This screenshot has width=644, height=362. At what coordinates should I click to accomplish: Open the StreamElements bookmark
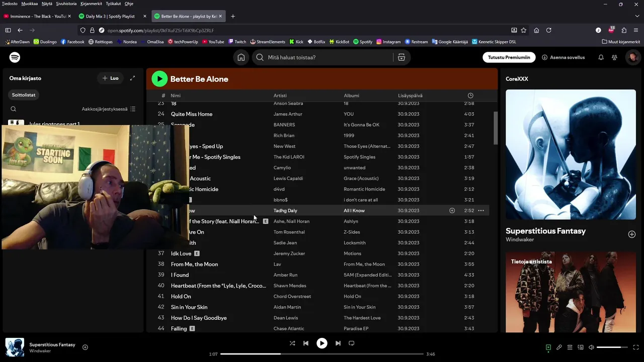267,42
